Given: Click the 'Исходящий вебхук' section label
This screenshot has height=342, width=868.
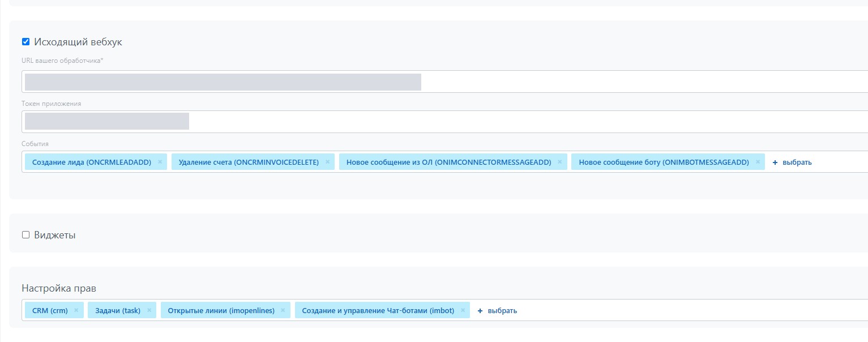Looking at the screenshot, I should [78, 42].
